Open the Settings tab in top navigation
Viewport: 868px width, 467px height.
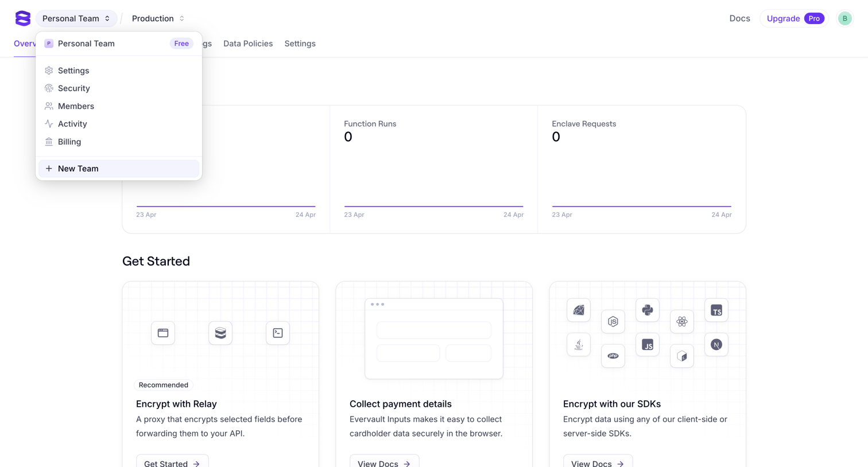click(300, 44)
